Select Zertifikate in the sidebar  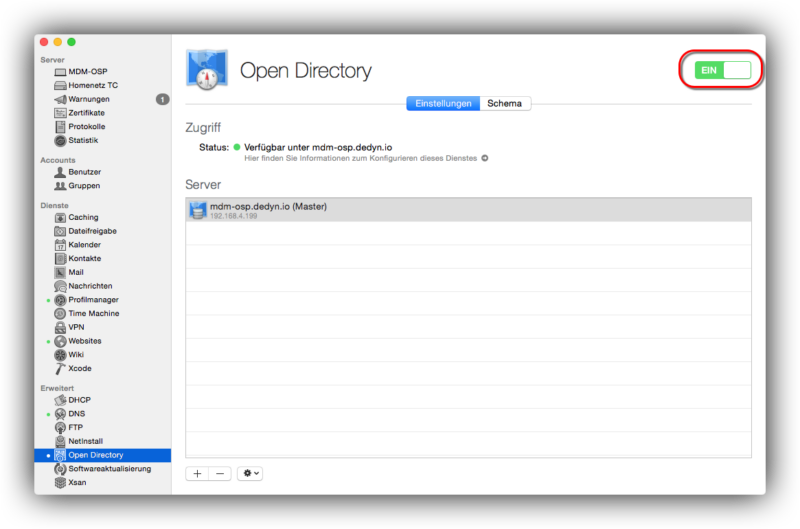coord(85,113)
